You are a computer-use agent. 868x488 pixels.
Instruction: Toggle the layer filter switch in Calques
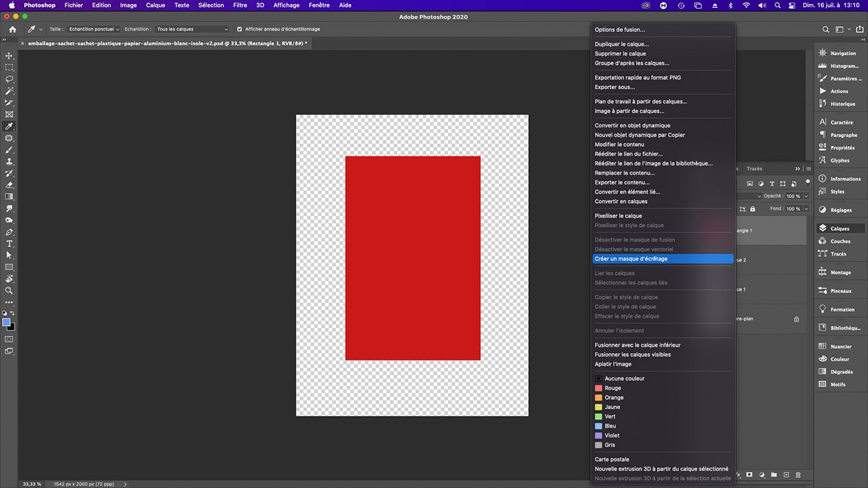click(807, 182)
